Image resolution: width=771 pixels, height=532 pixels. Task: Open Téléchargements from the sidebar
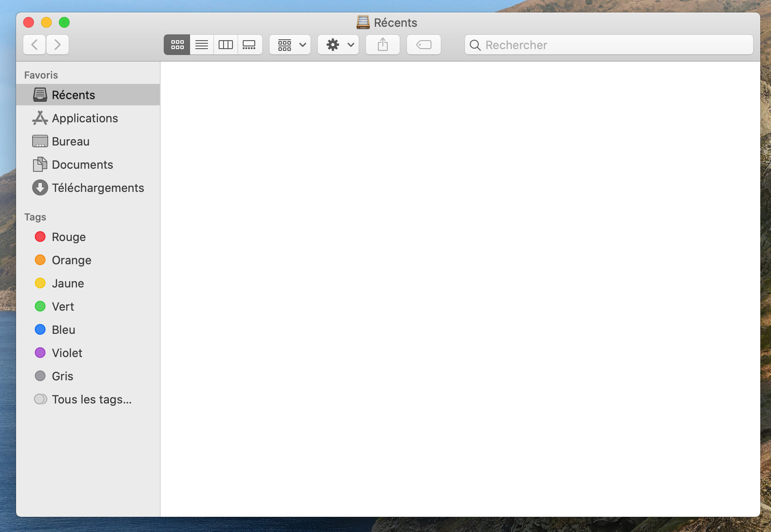click(x=98, y=188)
